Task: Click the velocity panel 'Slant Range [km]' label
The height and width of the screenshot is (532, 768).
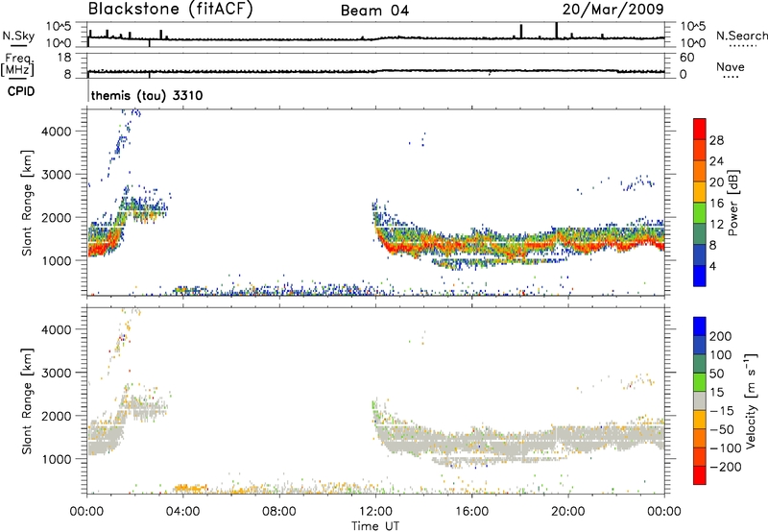Action: coord(27,401)
